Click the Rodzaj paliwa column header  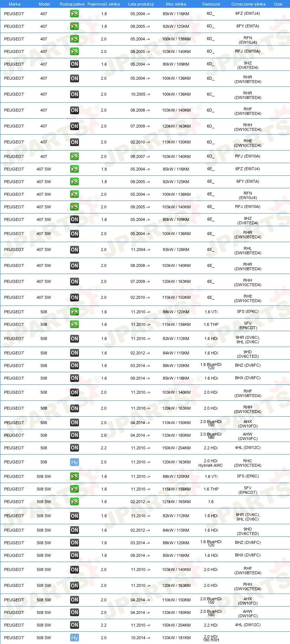72,4
